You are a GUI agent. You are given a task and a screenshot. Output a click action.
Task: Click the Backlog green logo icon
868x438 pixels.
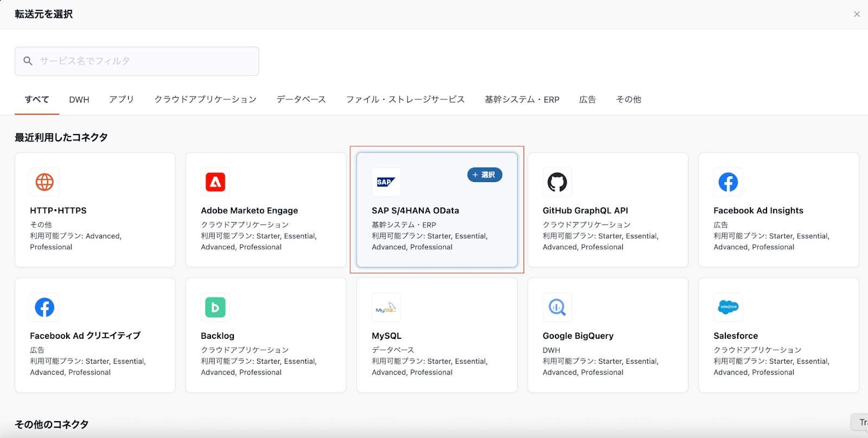(215, 307)
